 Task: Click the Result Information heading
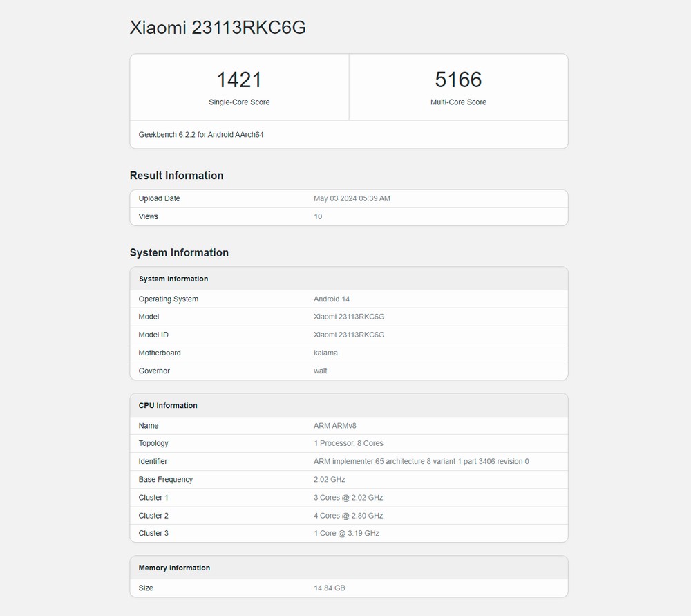tap(176, 176)
